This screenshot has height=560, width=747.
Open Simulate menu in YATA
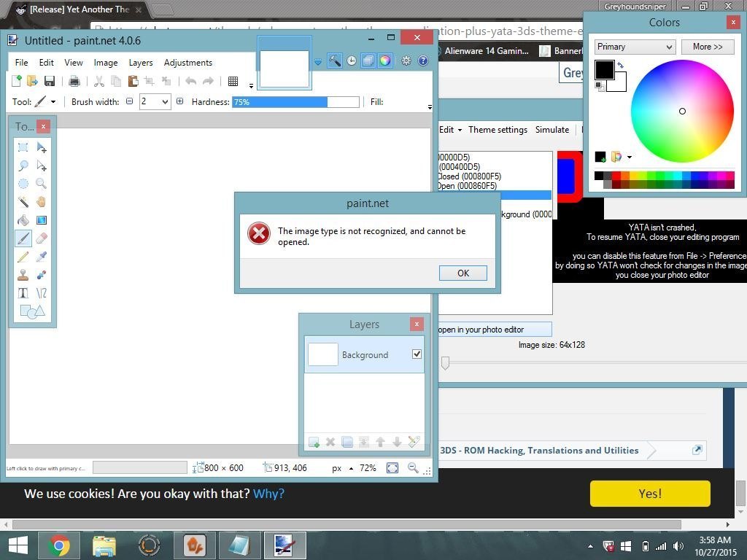(552, 130)
